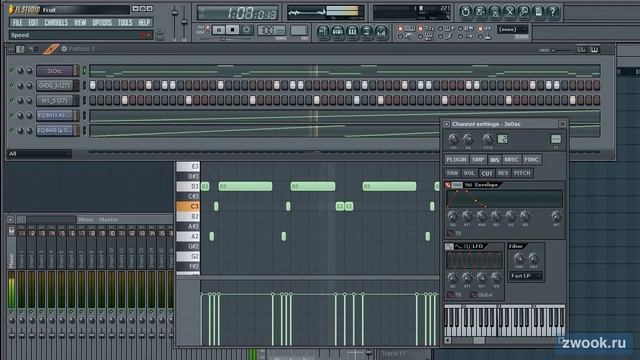640x360 pixels.
Task: Open the All channel group filter
Action: (40, 154)
